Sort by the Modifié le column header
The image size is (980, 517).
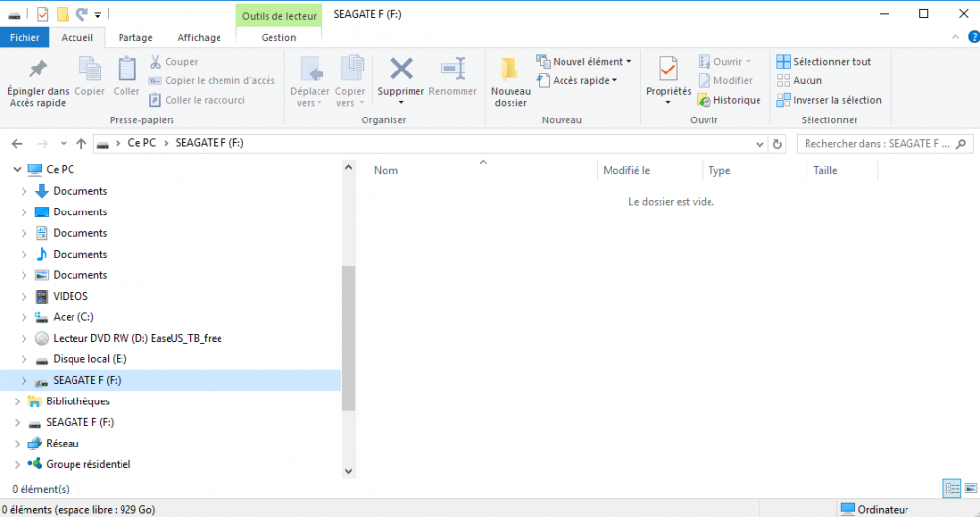pos(627,170)
